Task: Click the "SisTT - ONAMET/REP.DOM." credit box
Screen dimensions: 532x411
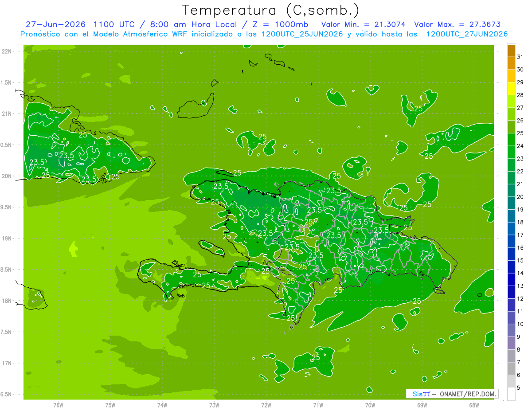Action: (452, 394)
